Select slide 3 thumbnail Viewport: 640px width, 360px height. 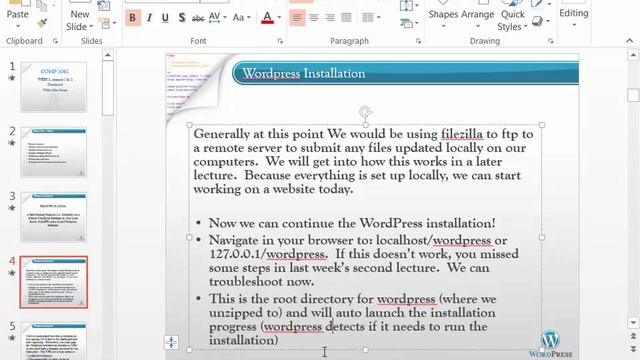(x=53, y=217)
